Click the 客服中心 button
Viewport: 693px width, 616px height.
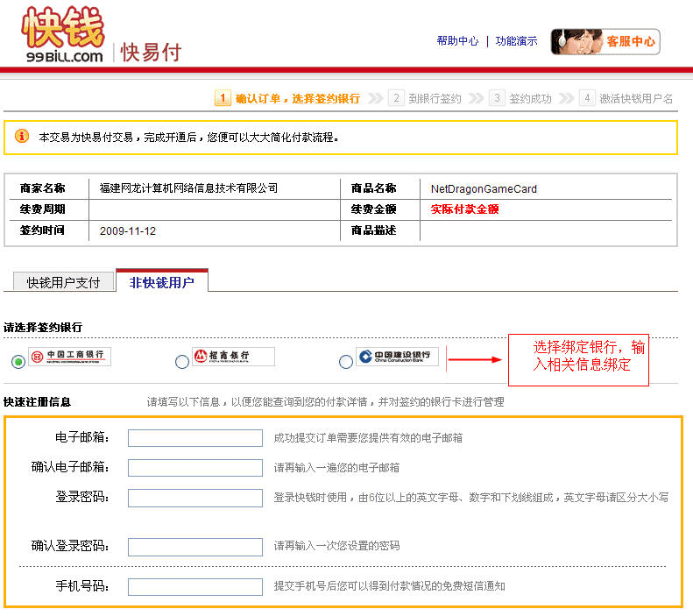click(605, 41)
